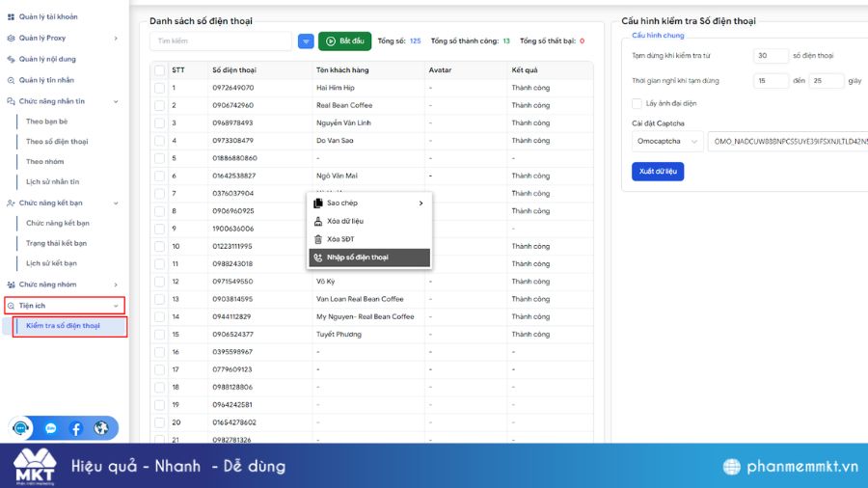Click the green Bắt đầu button
Image resolution: width=868 pixels, height=488 pixels.
click(x=344, y=41)
